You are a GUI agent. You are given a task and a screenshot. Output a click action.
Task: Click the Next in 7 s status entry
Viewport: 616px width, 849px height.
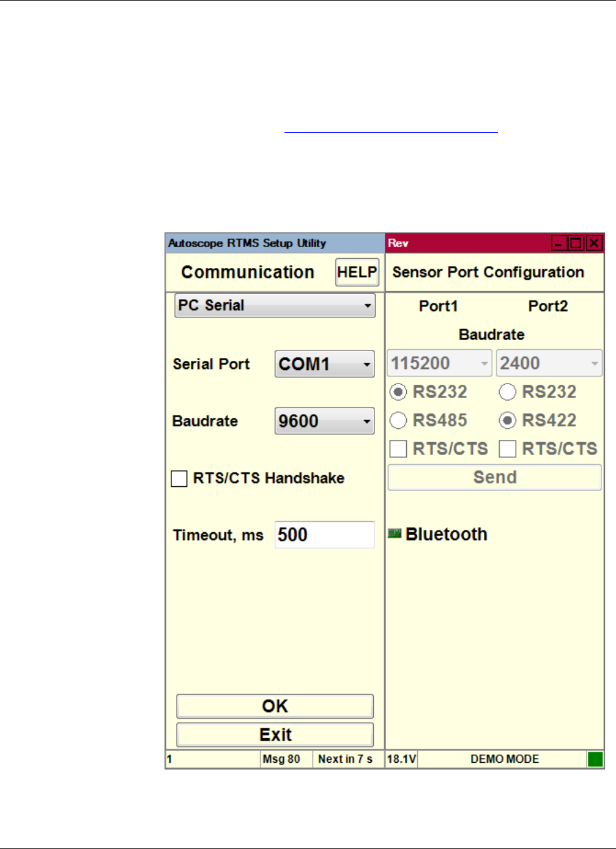click(x=345, y=759)
